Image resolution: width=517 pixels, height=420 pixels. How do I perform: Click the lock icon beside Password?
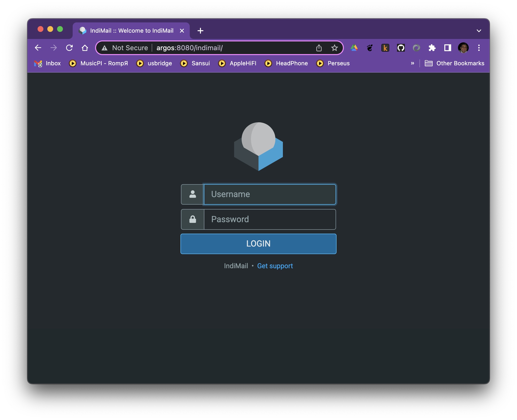(x=193, y=219)
